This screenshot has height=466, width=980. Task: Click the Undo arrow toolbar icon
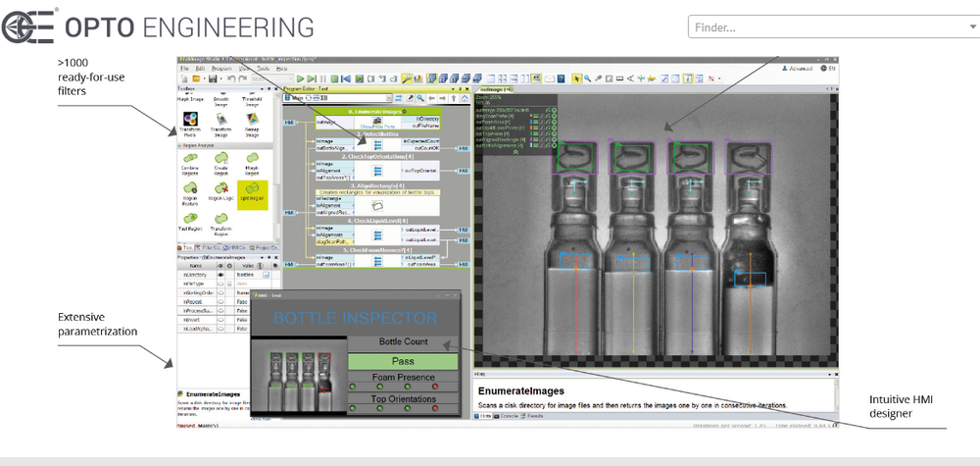231,78
